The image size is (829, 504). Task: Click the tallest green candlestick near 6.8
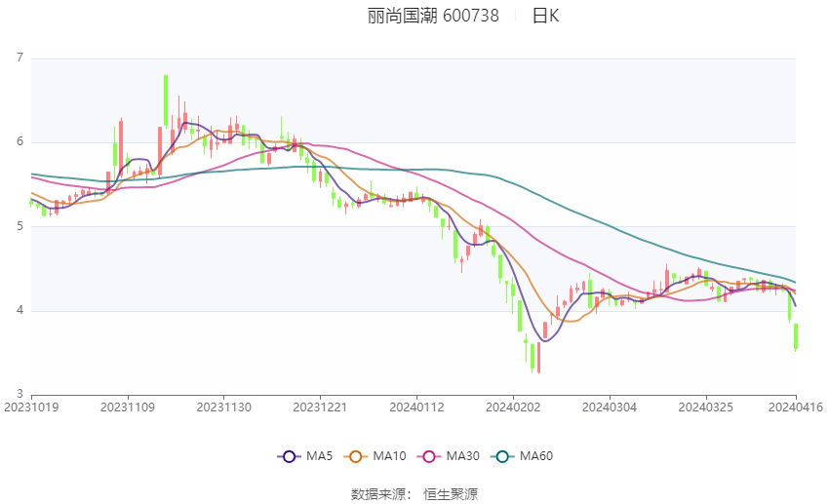(166, 99)
